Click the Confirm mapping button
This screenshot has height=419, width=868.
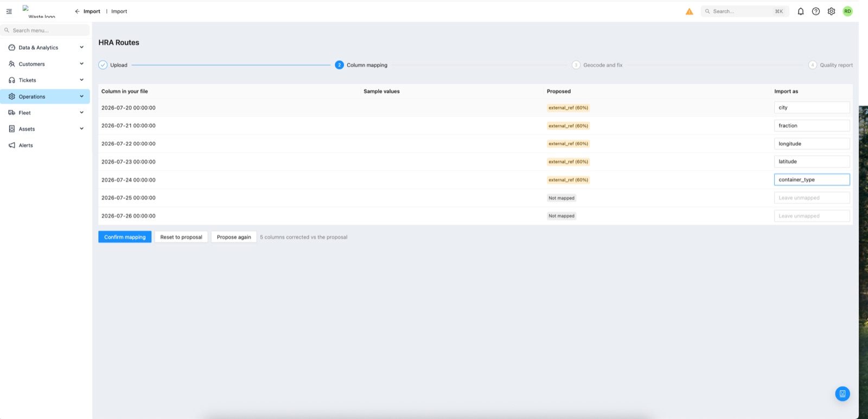coord(125,237)
